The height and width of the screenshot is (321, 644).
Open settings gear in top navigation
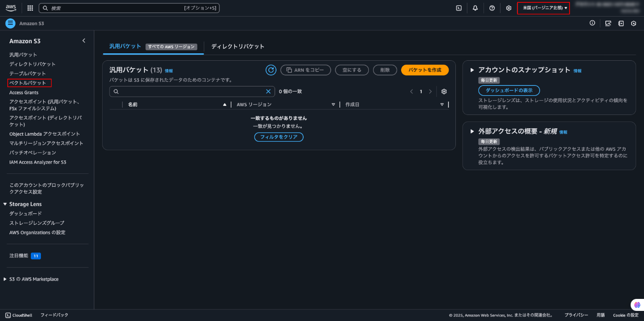point(508,8)
